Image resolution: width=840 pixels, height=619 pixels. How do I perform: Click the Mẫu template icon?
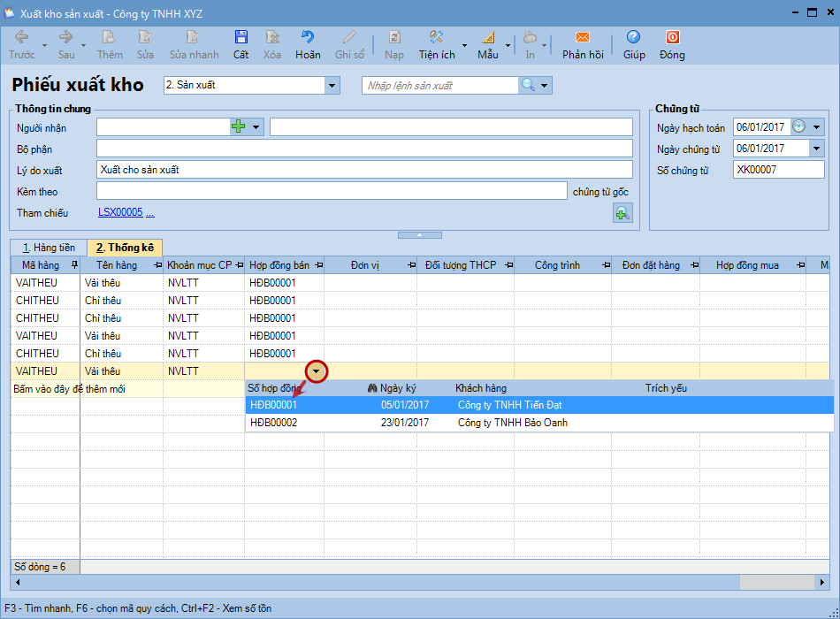pos(488,37)
